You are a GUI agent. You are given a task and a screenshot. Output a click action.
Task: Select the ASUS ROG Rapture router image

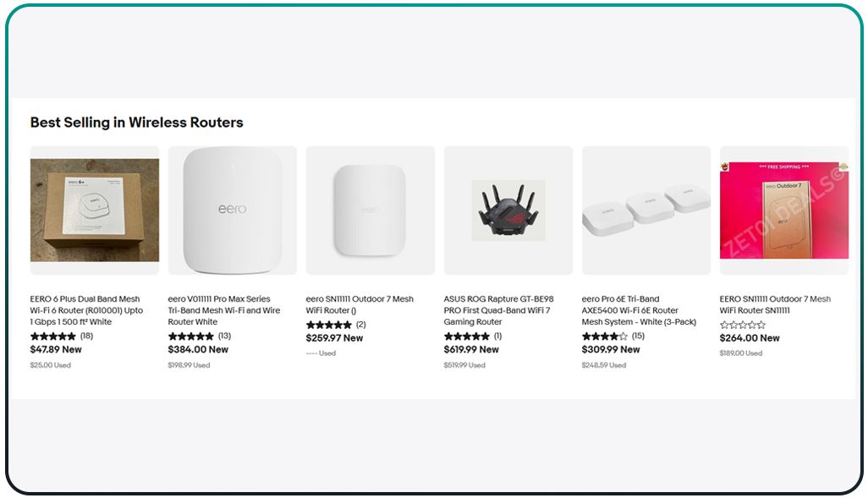point(508,211)
